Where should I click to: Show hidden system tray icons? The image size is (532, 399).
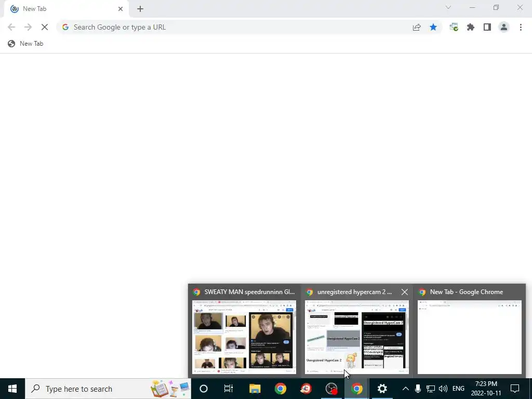point(405,389)
